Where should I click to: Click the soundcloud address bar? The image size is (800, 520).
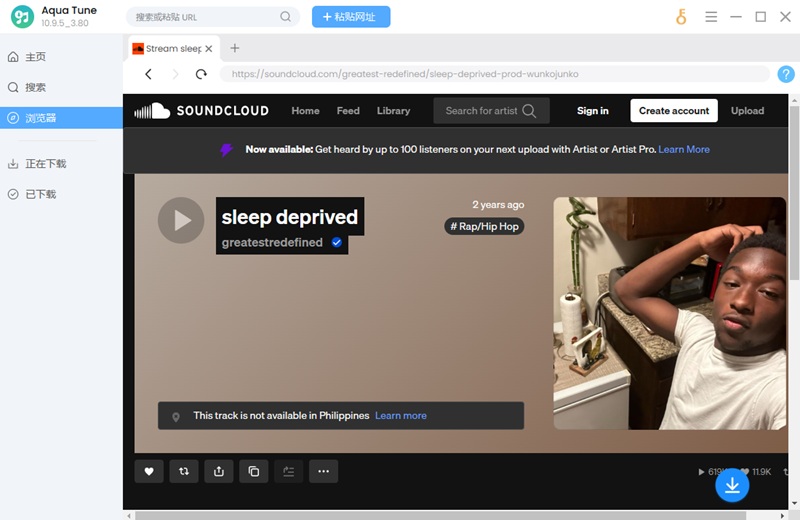pyautogui.click(x=494, y=74)
